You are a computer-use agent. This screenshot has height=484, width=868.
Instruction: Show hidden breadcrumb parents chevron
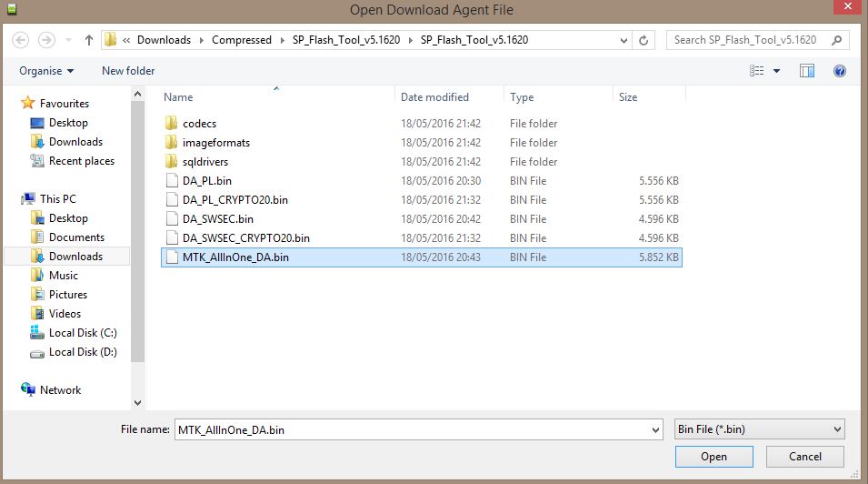(x=126, y=40)
